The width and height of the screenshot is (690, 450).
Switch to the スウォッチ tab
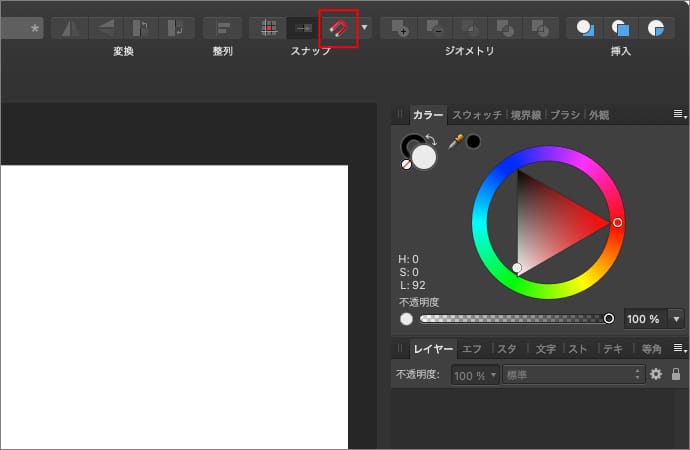[477, 115]
